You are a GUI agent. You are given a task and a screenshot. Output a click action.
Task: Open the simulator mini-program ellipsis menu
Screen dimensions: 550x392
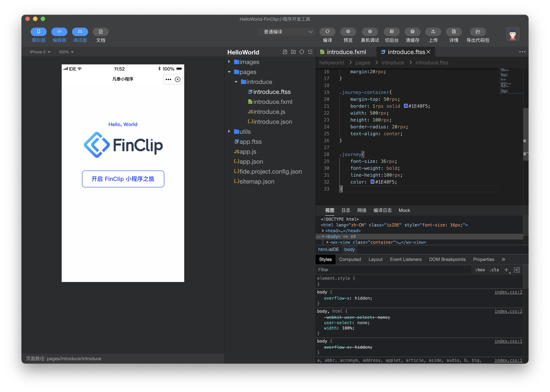click(168, 80)
